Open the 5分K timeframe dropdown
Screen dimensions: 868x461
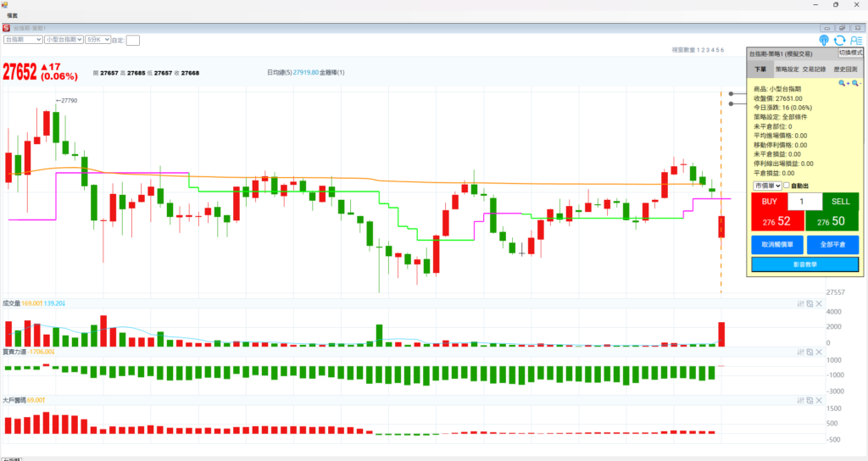[97, 40]
